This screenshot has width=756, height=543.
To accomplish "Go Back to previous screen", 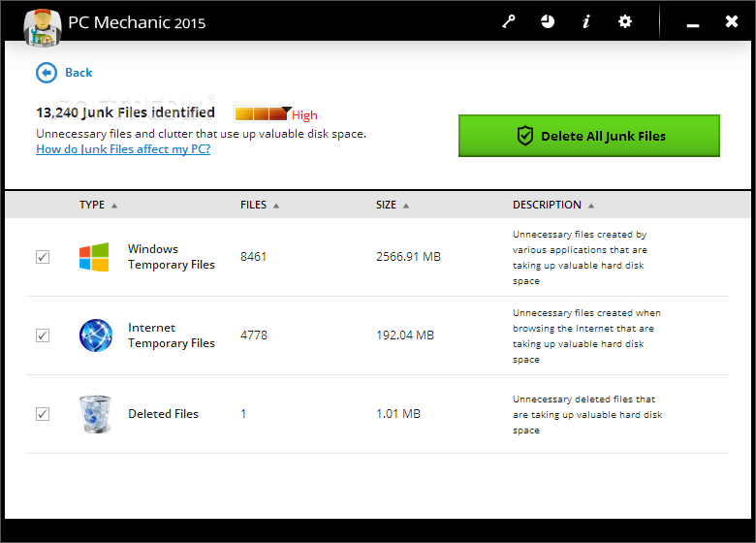I will coord(79,73).
